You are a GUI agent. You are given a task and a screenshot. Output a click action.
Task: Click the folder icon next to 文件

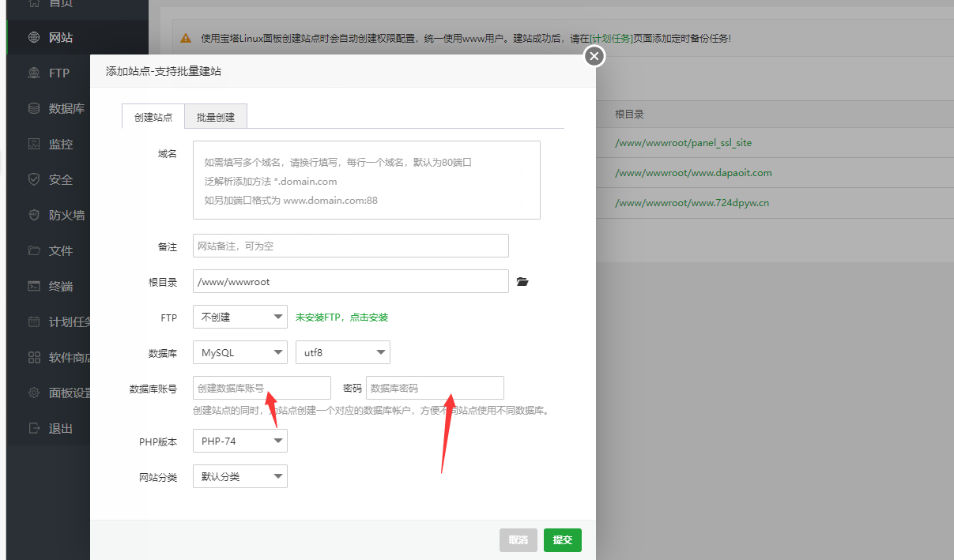(34, 250)
